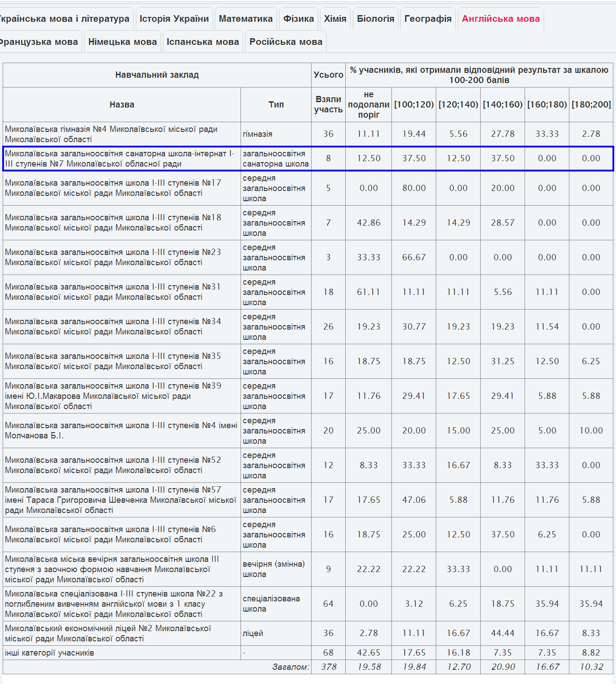Click the total participants value 378
Image resolution: width=616 pixels, height=684 pixels.
coord(328,667)
